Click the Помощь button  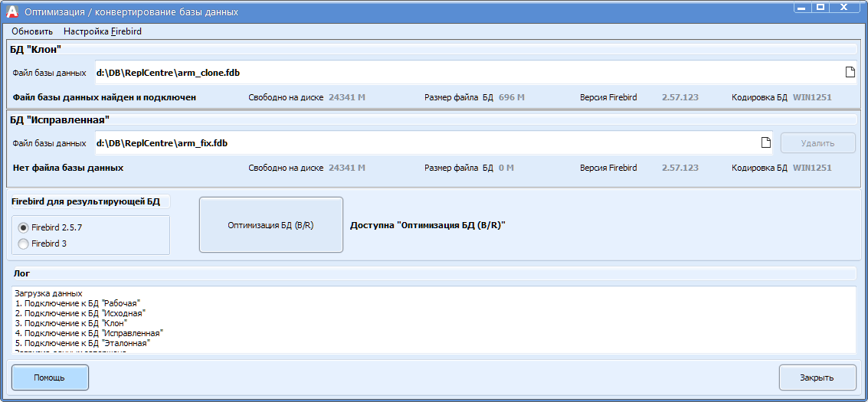[x=49, y=377]
